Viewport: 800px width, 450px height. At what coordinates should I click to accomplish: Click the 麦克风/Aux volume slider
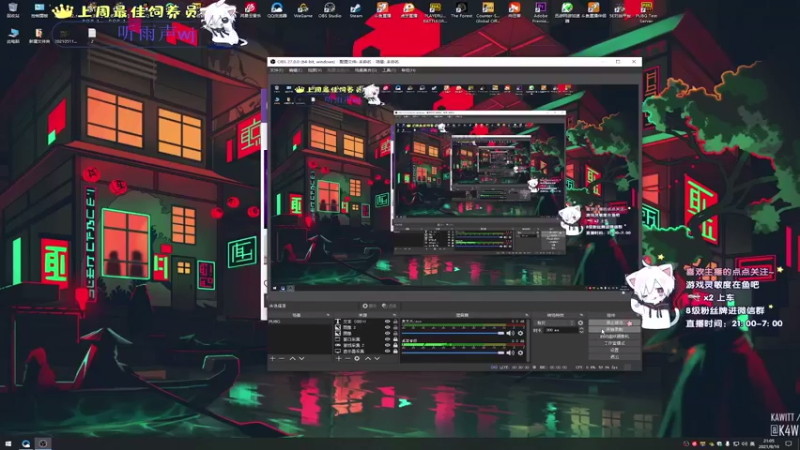coord(453,333)
